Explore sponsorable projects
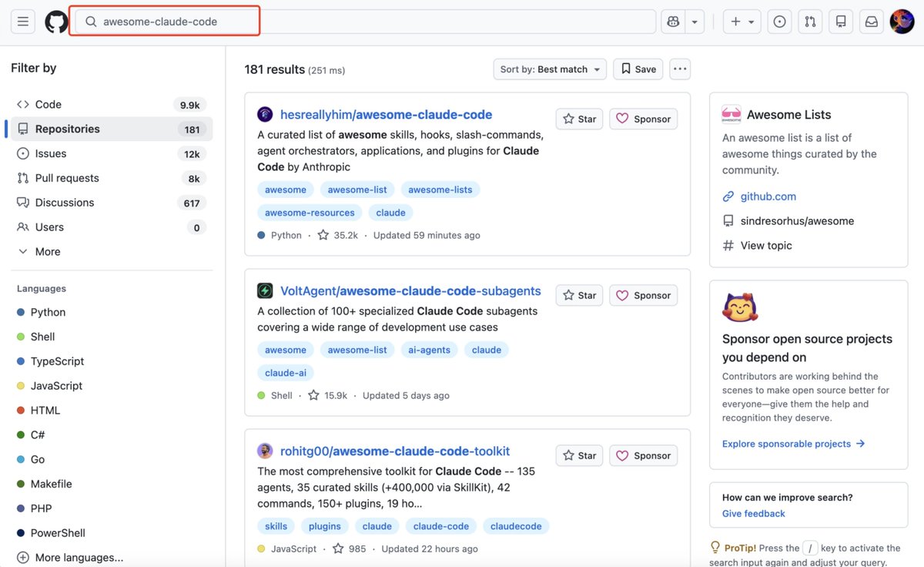 tap(794, 444)
